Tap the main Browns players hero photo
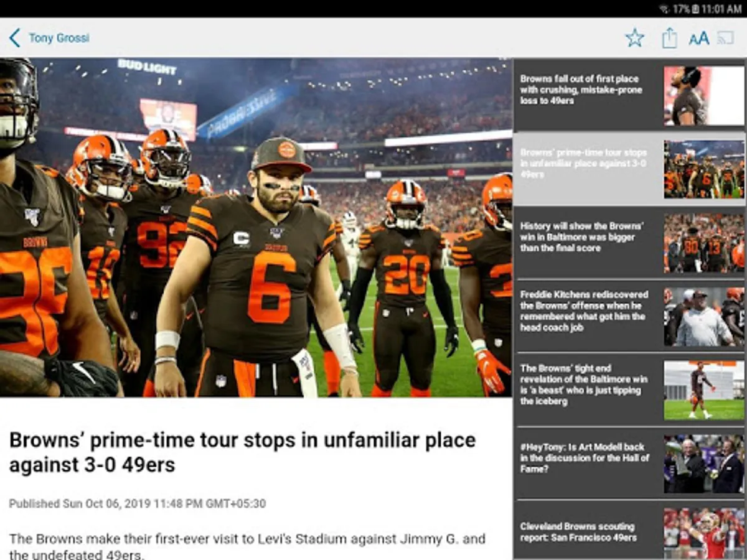 coord(256,228)
